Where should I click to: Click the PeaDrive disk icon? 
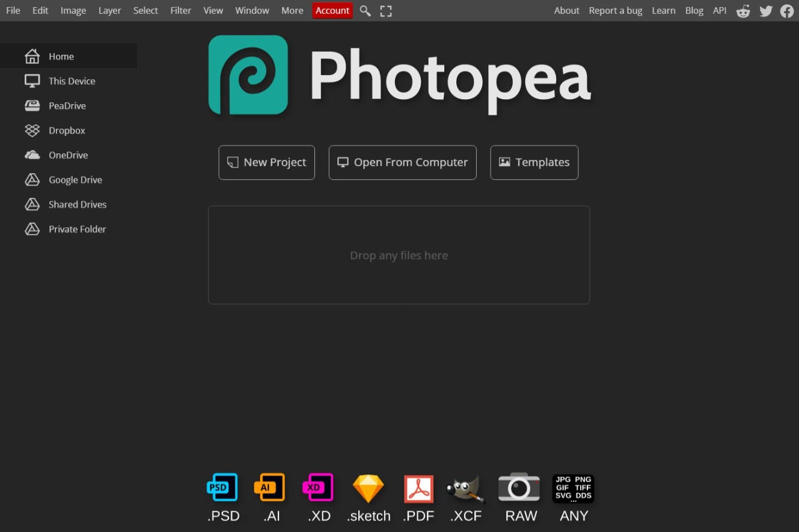coord(32,106)
